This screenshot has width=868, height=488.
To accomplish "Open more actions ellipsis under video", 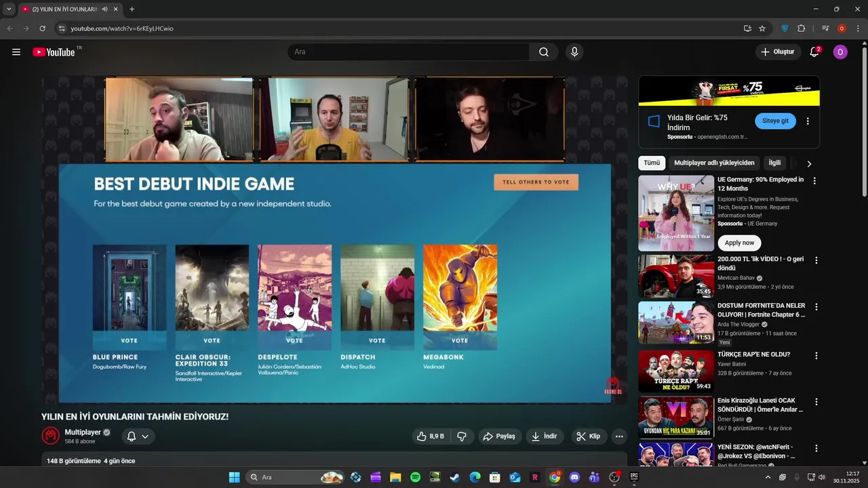I will [618, 436].
